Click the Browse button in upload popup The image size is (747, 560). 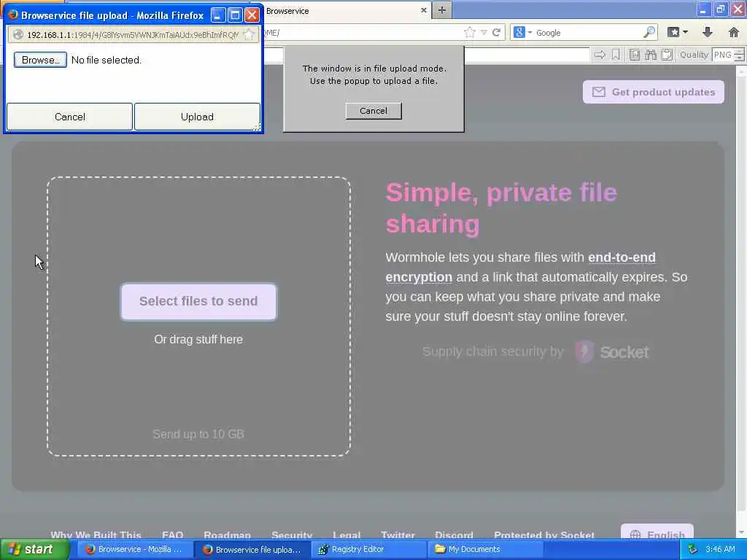(x=40, y=60)
